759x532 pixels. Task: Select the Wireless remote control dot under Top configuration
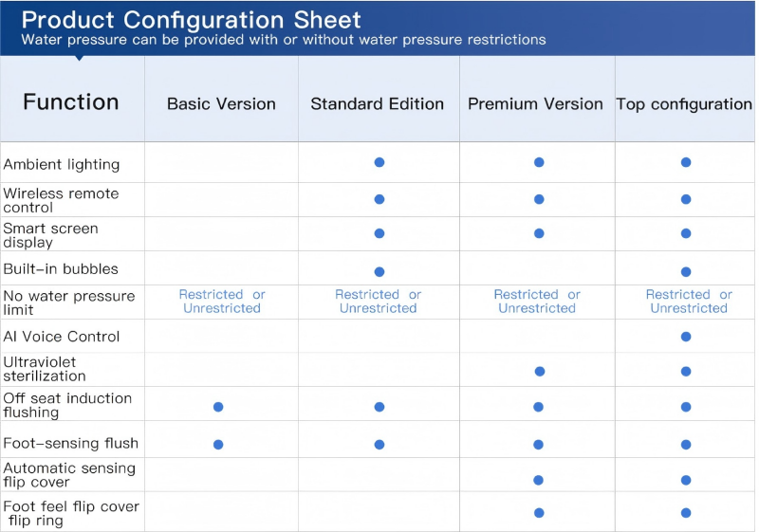point(686,199)
